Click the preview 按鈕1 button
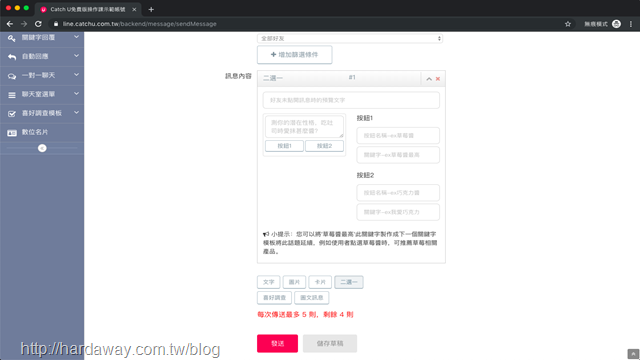The height and width of the screenshot is (360, 640). (x=284, y=146)
